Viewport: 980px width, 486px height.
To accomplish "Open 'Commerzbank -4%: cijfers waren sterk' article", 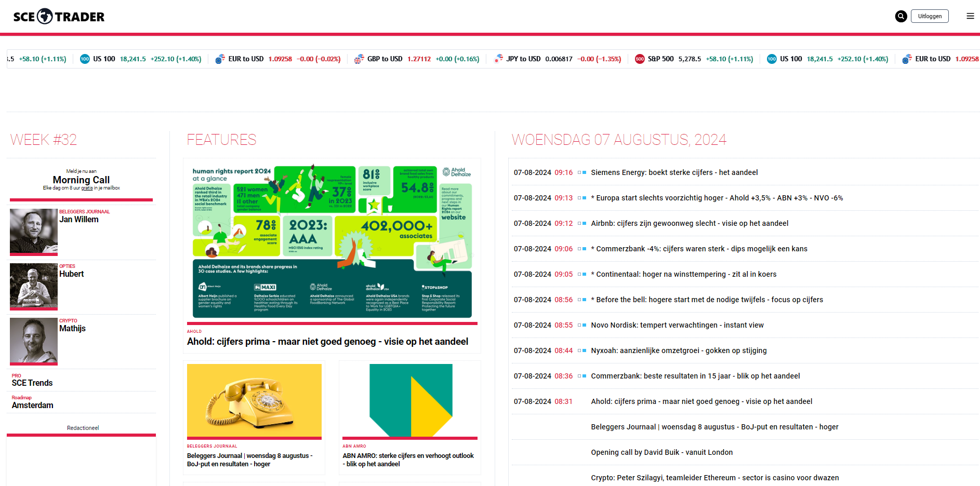I will coord(699,249).
